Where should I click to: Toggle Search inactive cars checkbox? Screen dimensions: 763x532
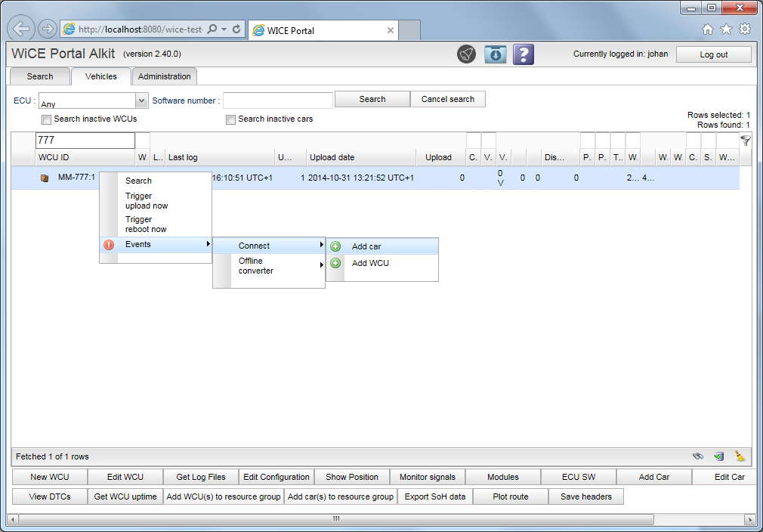[x=231, y=119]
